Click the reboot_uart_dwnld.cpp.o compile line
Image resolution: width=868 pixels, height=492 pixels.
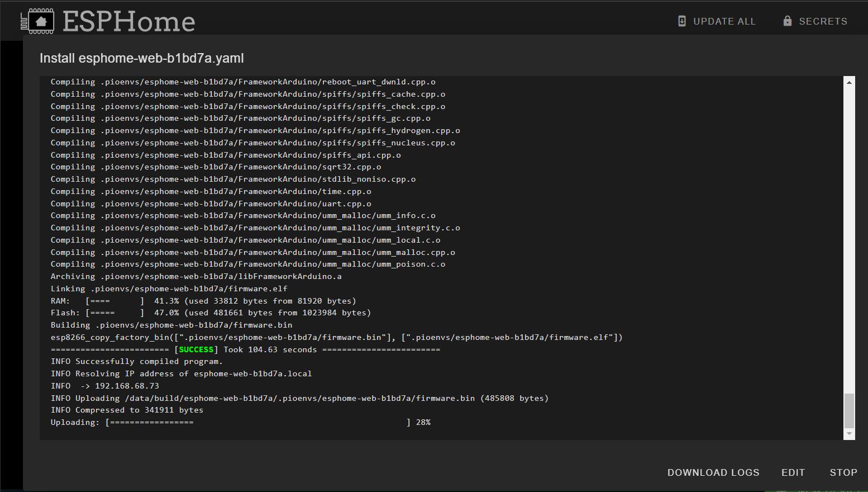(243, 82)
